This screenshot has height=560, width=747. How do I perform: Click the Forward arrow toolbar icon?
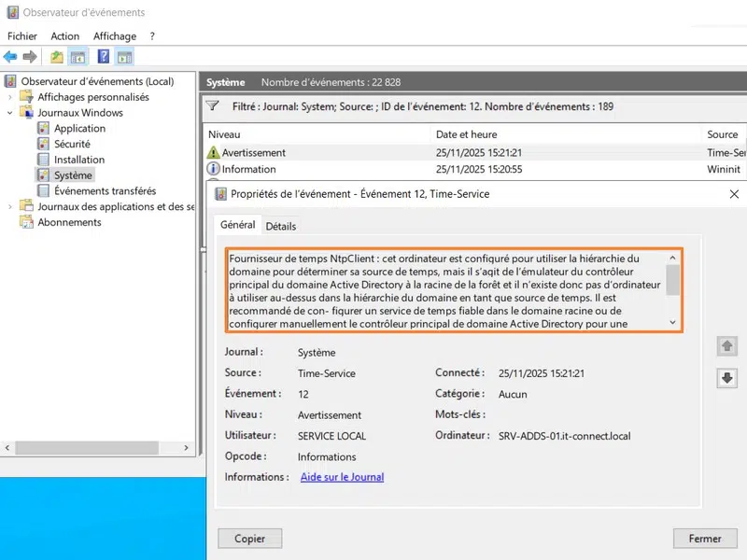tap(30, 57)
